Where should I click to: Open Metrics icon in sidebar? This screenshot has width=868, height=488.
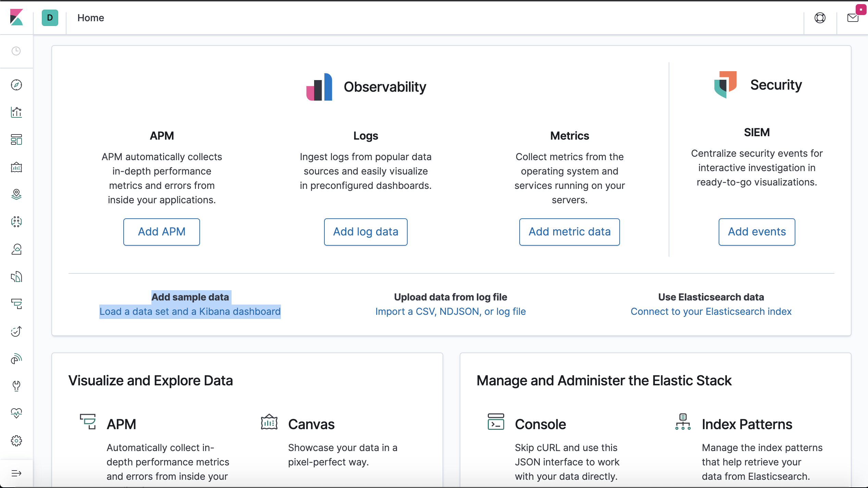[16, 249]
